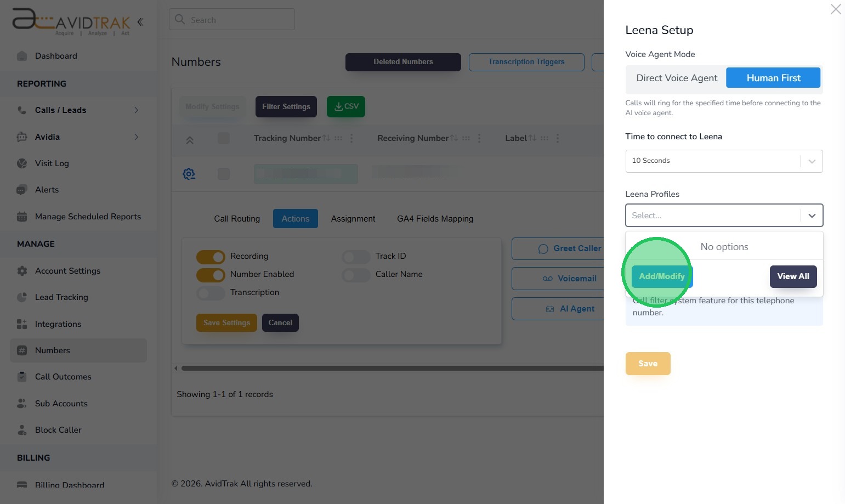845x504 pixels.
Task: Open the Call Routing tab
Action: pyautogui.click(x=237, y=219)
